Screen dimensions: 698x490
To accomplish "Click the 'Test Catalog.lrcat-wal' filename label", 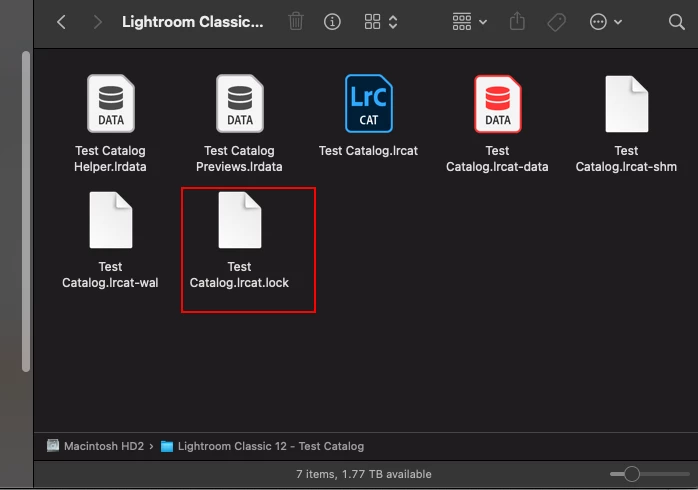I will [x=110, y=275].
